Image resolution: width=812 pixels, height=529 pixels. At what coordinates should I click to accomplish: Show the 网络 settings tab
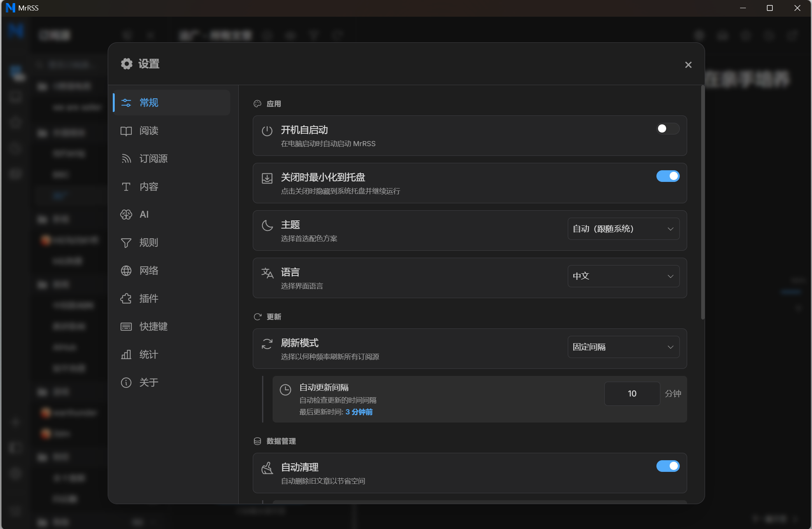point(171,271)
